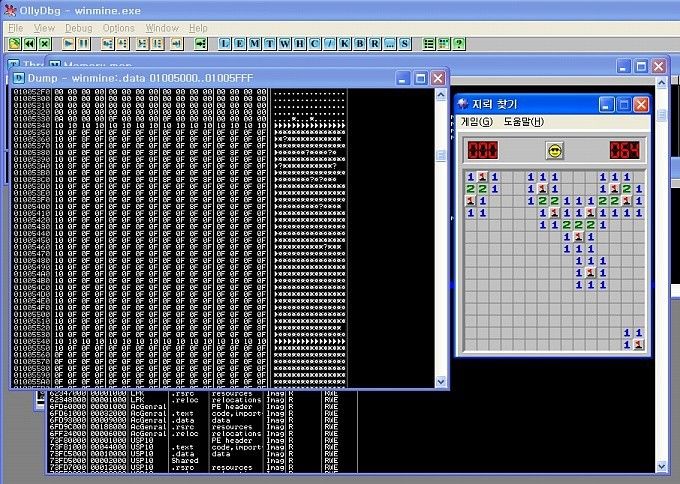The height and width of the screenshot is (484, 680).
Task: Show Breakpoints with B toolbar button
Action: (360, 43)
